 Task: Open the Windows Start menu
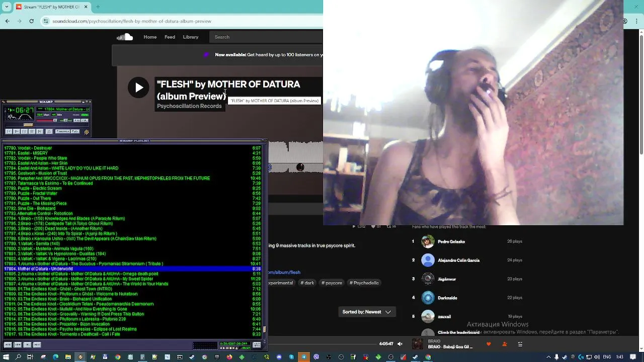click(6, 357)
